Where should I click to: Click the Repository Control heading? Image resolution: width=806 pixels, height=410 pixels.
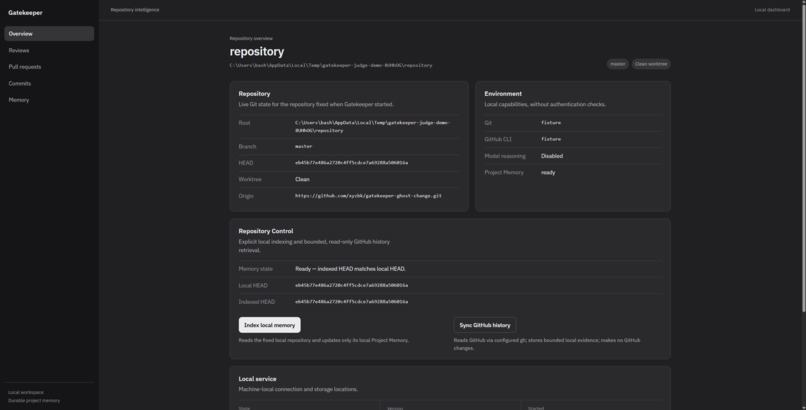coord(266,231)
